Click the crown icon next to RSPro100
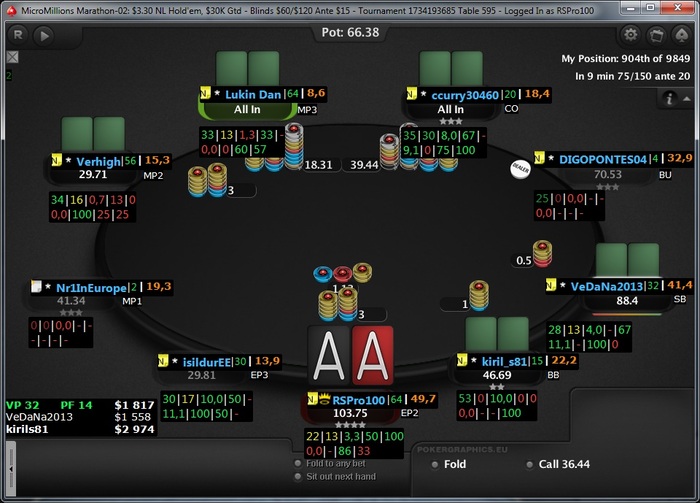The width and height of the screenshot is (700, 503). point(325,399)
